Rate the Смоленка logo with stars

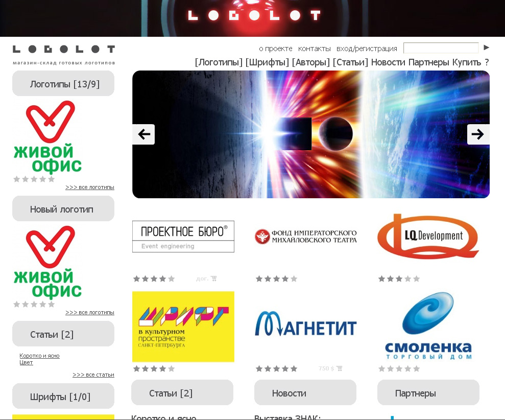click(x=399, y=368)
